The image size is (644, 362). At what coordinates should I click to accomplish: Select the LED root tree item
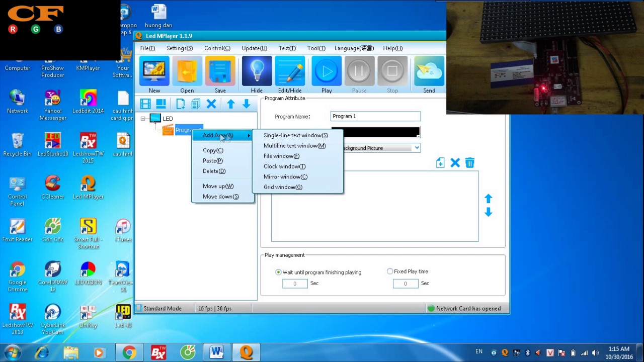(168, 119)
